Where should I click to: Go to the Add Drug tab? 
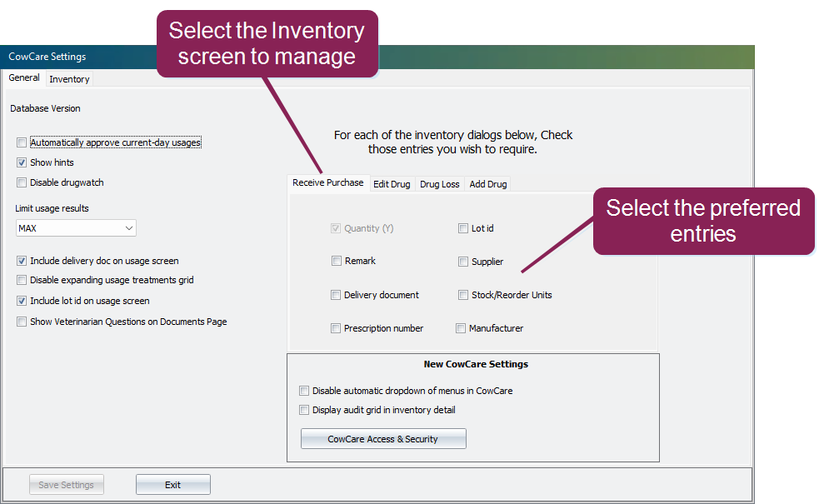[x=488, y=184]
